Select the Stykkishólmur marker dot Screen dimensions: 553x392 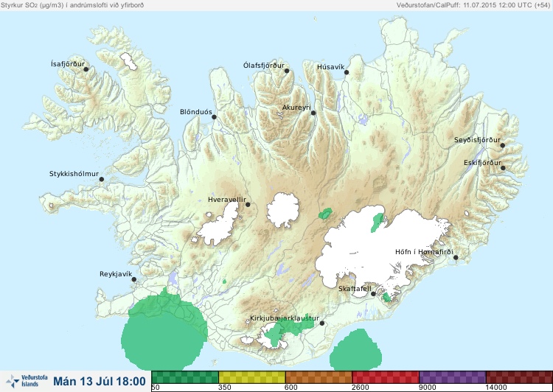click(x=102, y=180)
